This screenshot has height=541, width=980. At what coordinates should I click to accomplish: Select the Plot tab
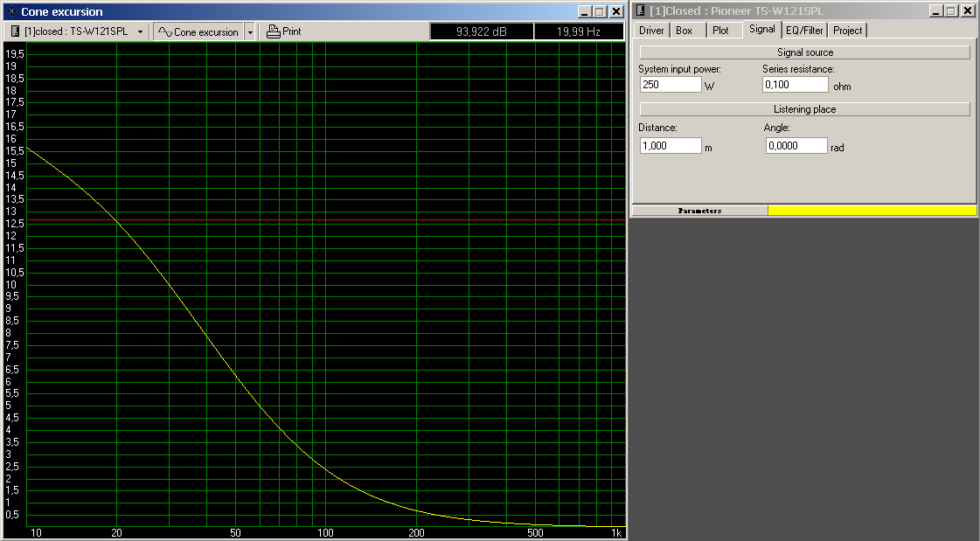tap(720, 31)
